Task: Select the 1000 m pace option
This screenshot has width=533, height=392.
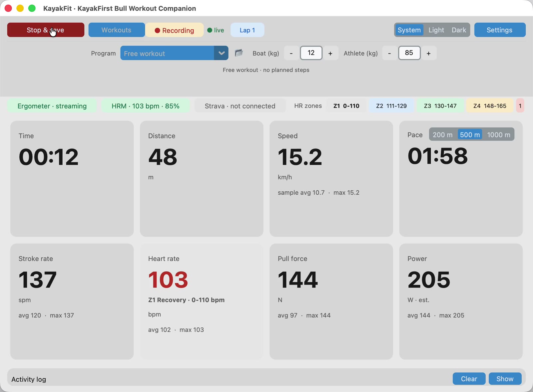Action: (498, 134)
